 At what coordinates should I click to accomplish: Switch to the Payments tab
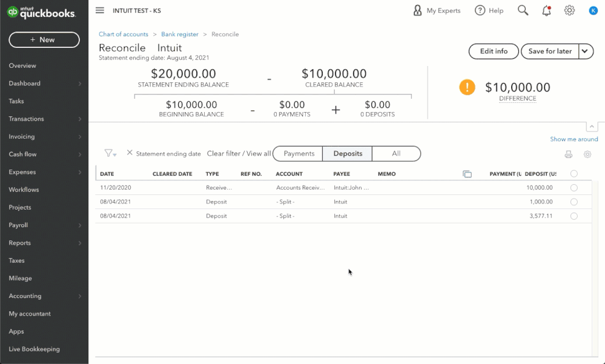tap(299, 154)
